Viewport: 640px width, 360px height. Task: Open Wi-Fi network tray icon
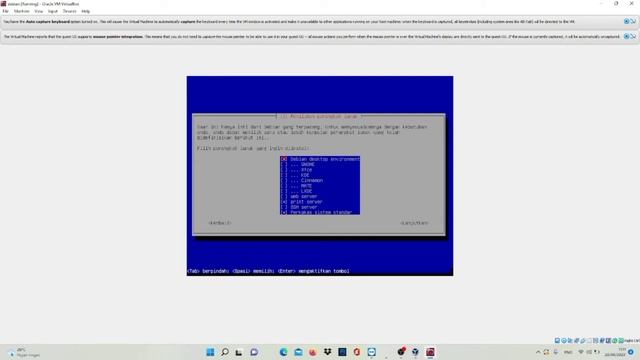[581, 352]
